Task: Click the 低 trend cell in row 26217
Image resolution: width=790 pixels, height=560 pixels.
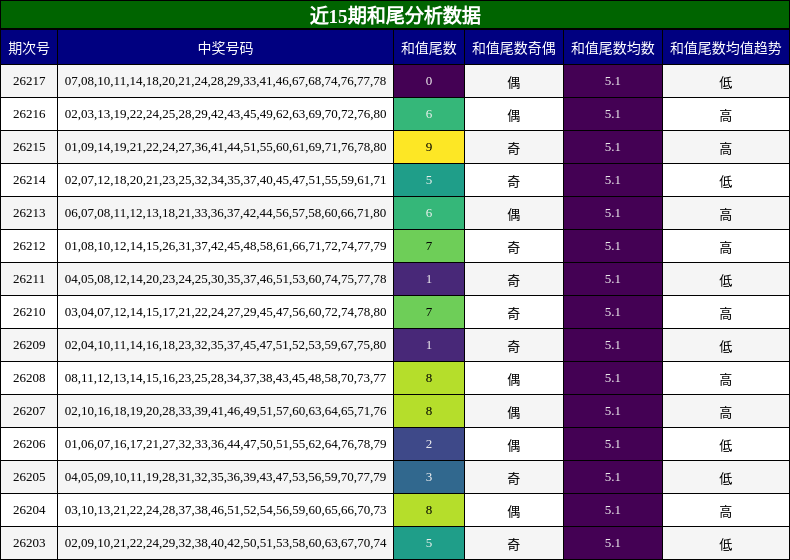Action: [726, 81]
